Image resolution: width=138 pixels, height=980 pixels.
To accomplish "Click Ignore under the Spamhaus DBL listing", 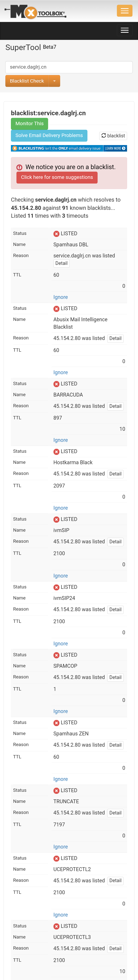I will (x=61, y=297).
